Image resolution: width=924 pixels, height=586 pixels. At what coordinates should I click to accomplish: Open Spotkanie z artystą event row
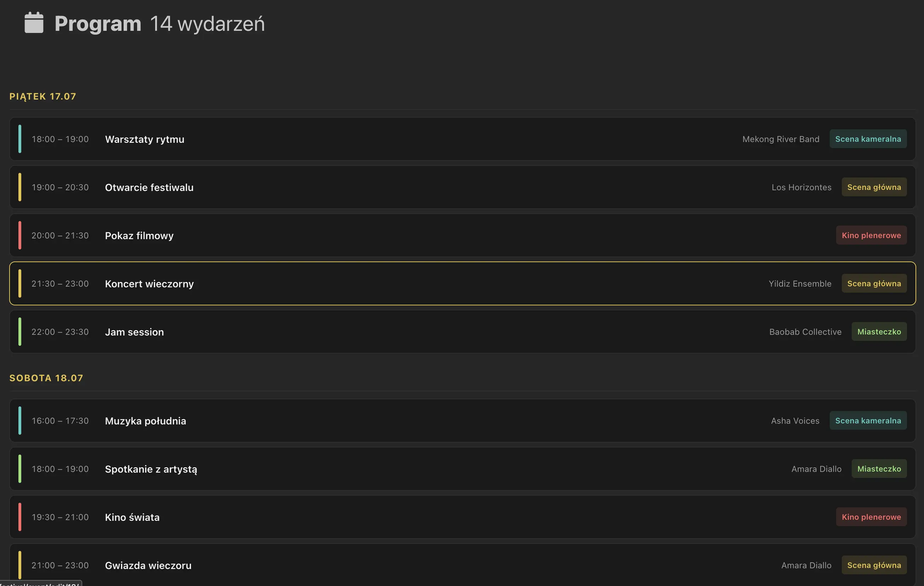[462, 469]
